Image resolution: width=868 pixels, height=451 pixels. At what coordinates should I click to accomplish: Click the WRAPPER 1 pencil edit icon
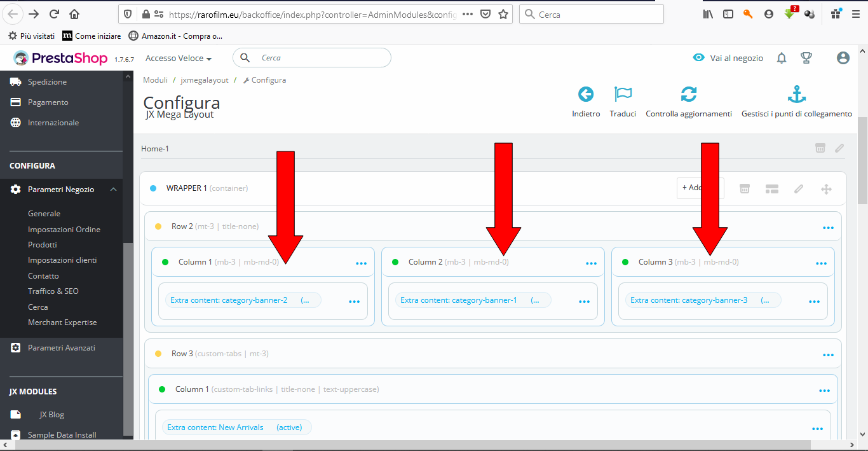coord(799,188)
